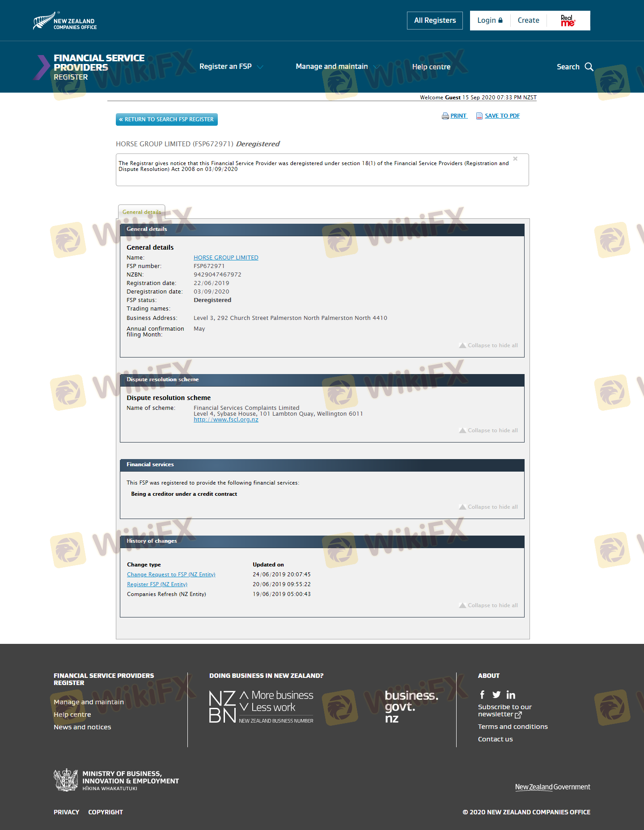Click the Login button
This screenshot has height=830, width=644.
[x=490, y=21]
